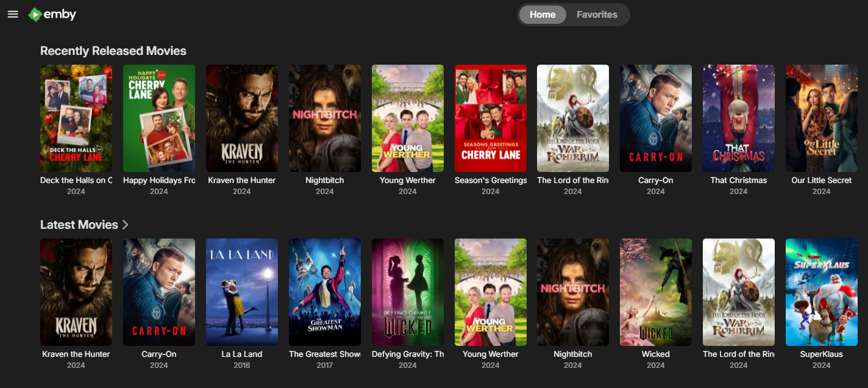Open Nightbitch poster in Recently Released Movies

click(x=325, y=118)
